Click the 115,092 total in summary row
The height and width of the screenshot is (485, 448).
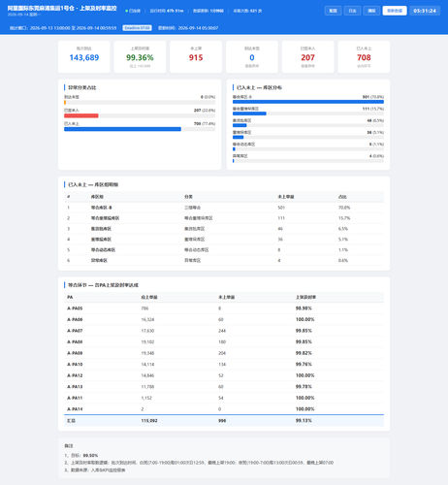(x=149, y=421)
